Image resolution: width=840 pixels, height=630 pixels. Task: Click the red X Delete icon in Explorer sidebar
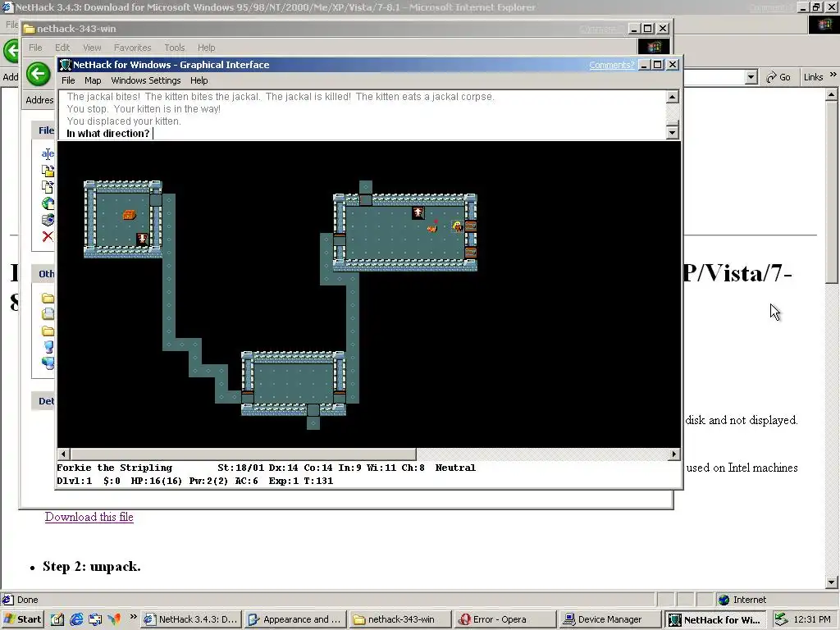point(48,236)
